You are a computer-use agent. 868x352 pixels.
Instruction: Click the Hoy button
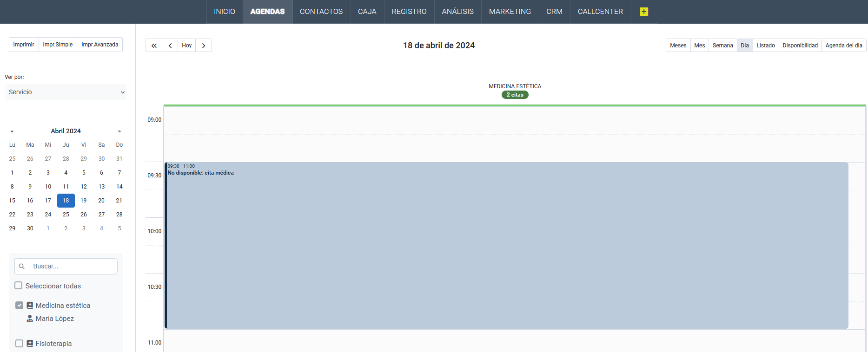[187, 46]
